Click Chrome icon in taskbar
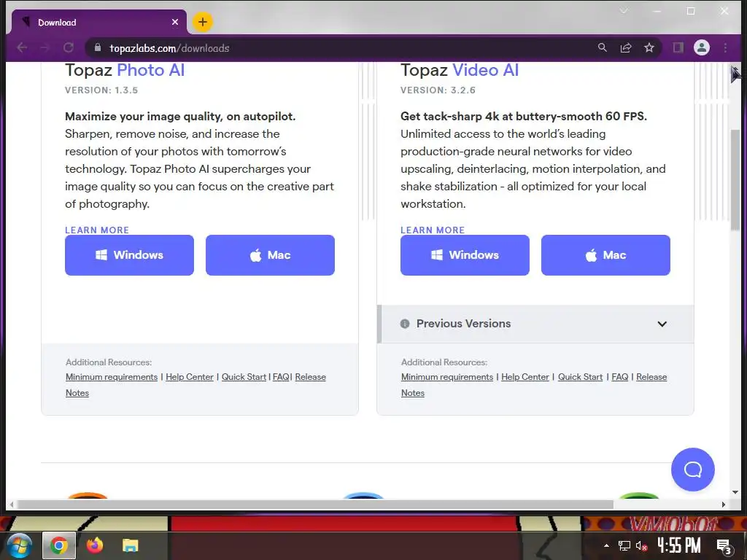The image size is (747, 560). 59,545
